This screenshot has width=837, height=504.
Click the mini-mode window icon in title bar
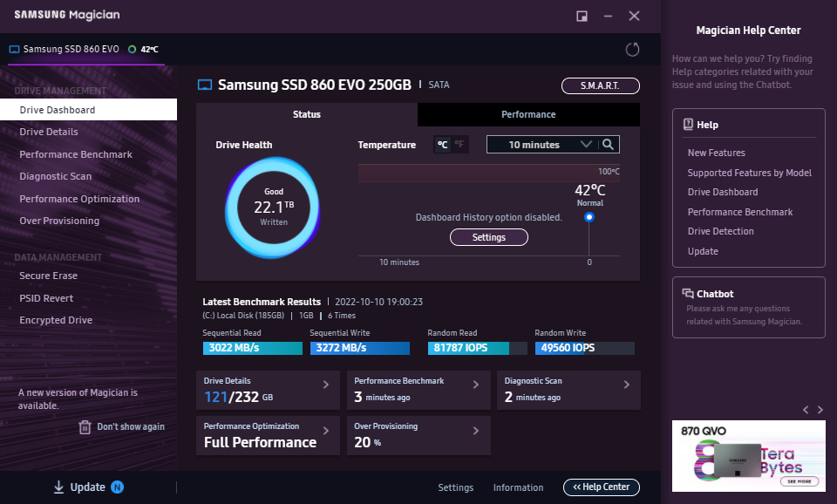(582, 16)
